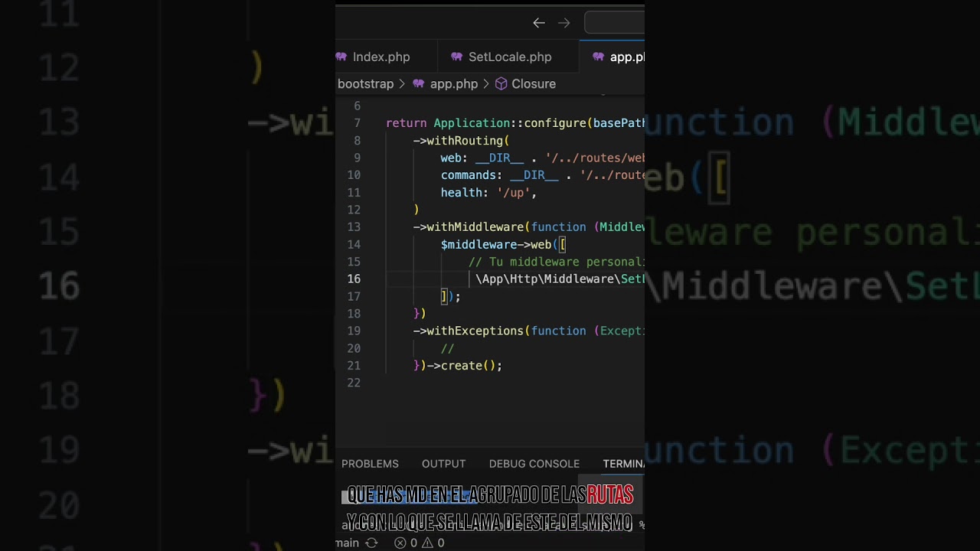Open the DEBUG CONSOLE panel tab
Screen dimensions: 980x551
tap(534, 464)
